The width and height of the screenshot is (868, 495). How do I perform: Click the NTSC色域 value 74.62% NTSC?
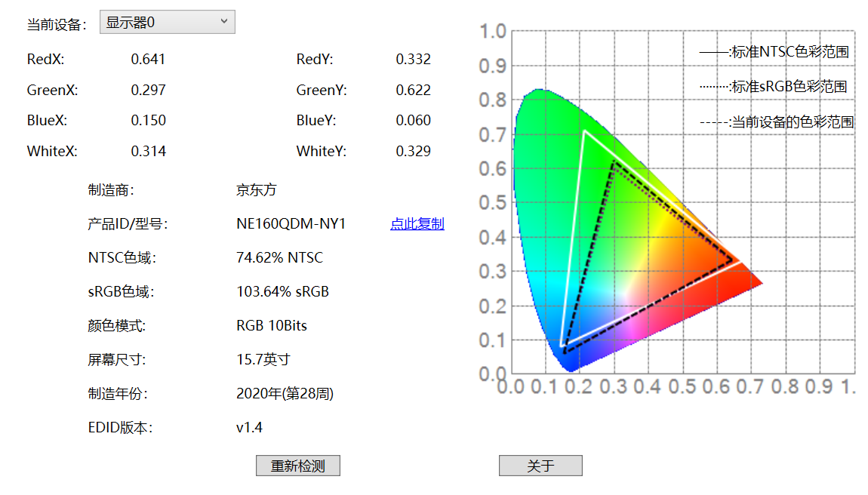coord(279,257)
